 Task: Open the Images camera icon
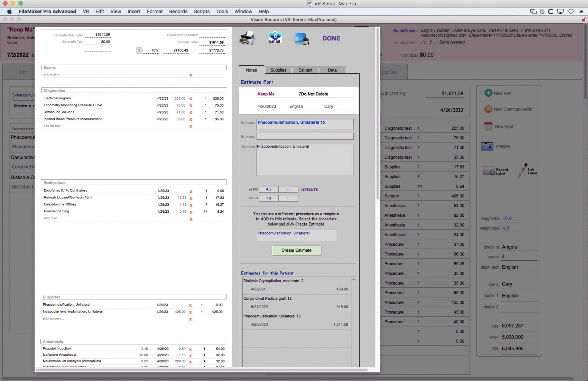pyautogui.click(x=487, y=146)
